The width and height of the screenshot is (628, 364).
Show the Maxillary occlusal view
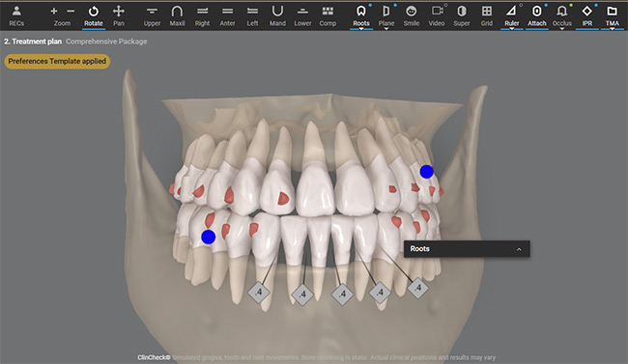tap(177, 16)
